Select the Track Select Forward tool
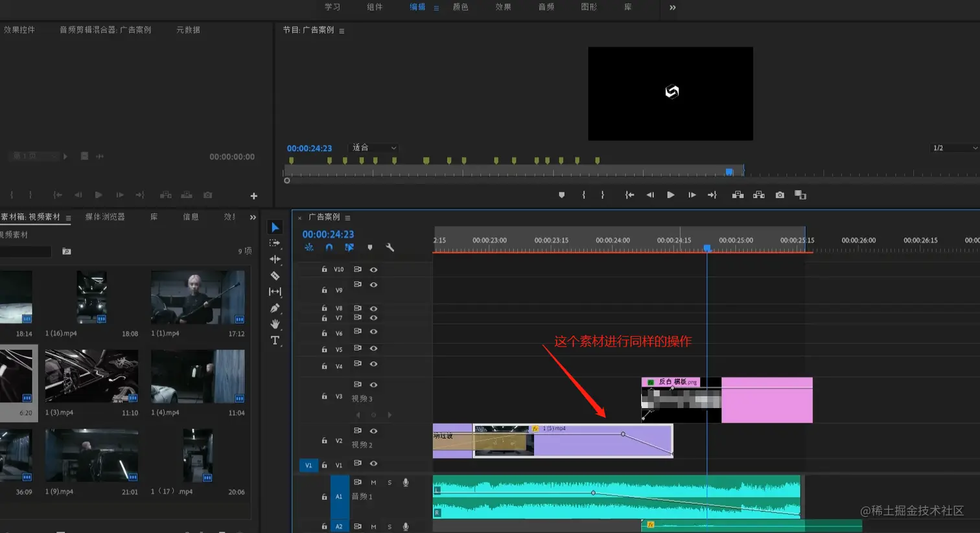 [275, 243]
